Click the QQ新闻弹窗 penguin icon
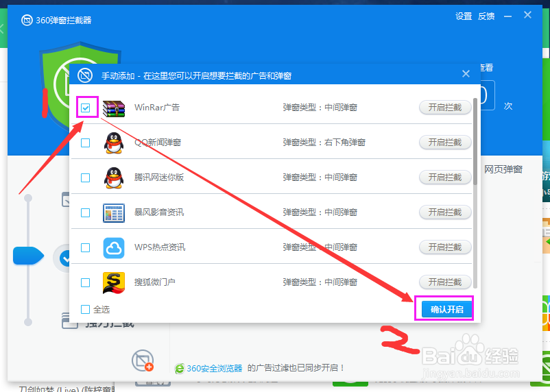Screen dimensions: 550x392 114,143
